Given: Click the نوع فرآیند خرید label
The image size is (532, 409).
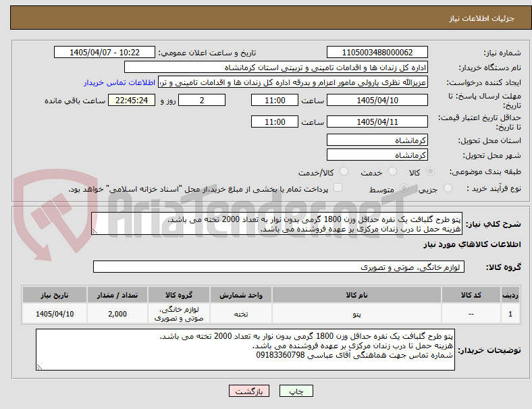Looking at the screenshot, I should tap(494, 188).
